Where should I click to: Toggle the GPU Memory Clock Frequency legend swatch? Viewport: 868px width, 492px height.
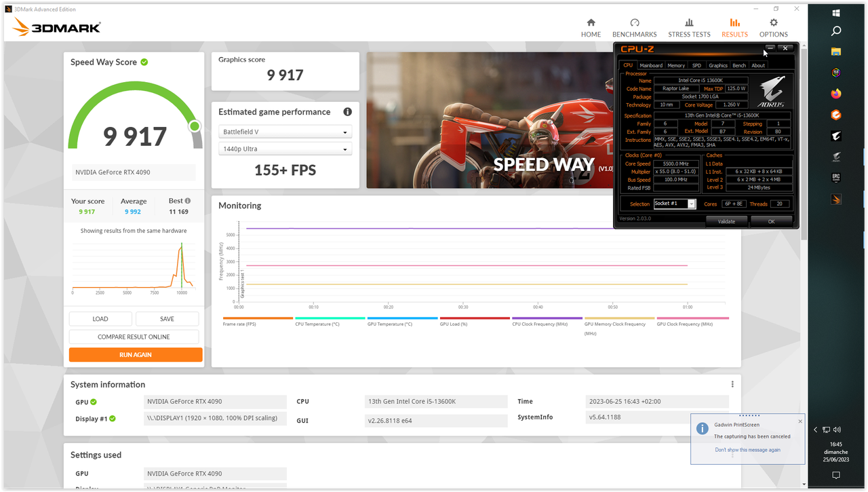pos(620,318)
